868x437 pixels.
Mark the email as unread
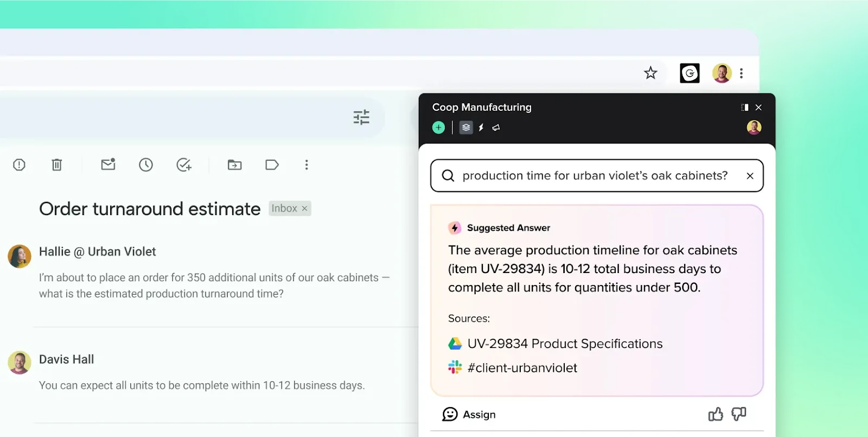(x=108, y=164)
